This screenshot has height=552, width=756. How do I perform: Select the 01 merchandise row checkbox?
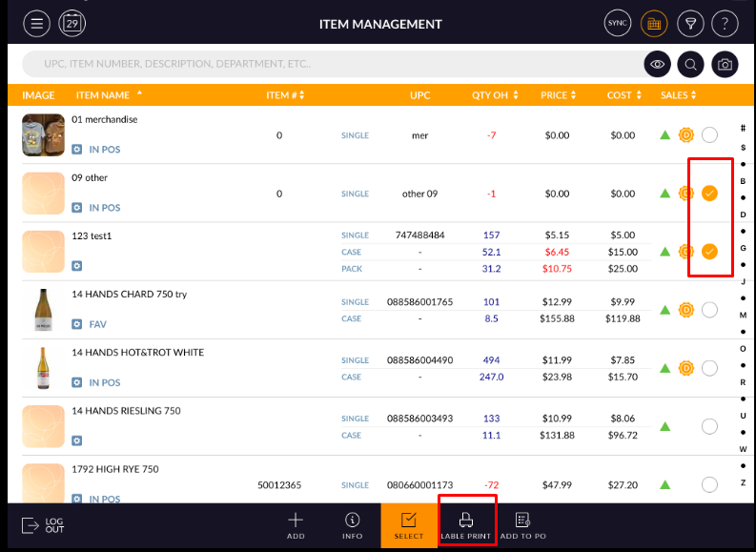pos(709,135)
